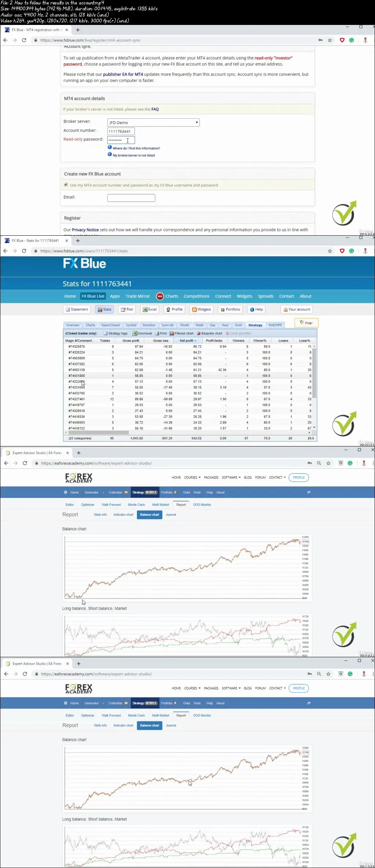
Task: Open the Competitions navigation item
Action: [197, 296]
